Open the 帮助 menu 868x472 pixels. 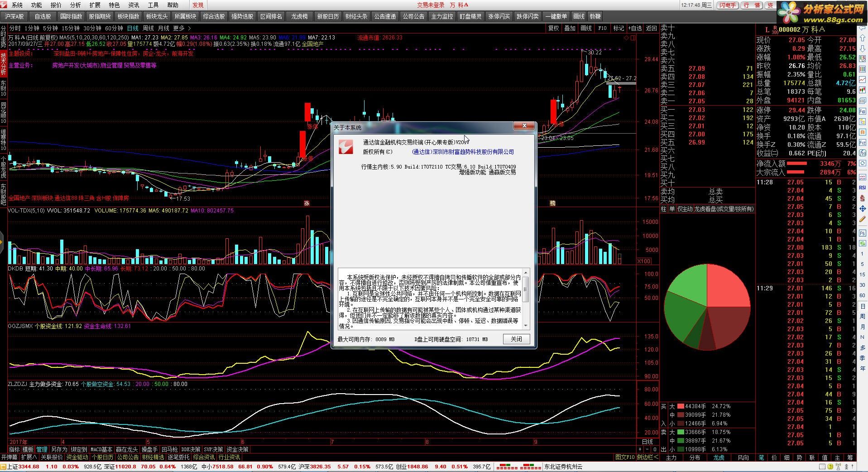coord(173,5)
